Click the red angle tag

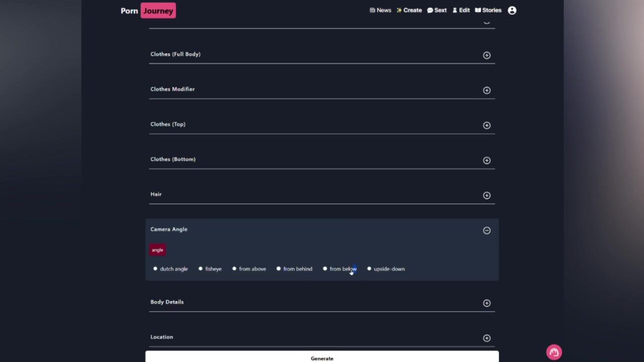[x=157, y=250]
